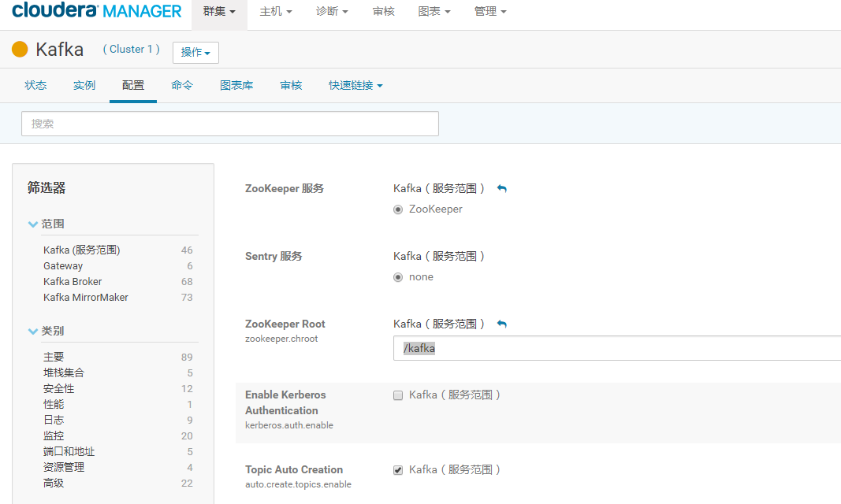Click the ZooKeeper Root /kafka text field

point(617,348)
